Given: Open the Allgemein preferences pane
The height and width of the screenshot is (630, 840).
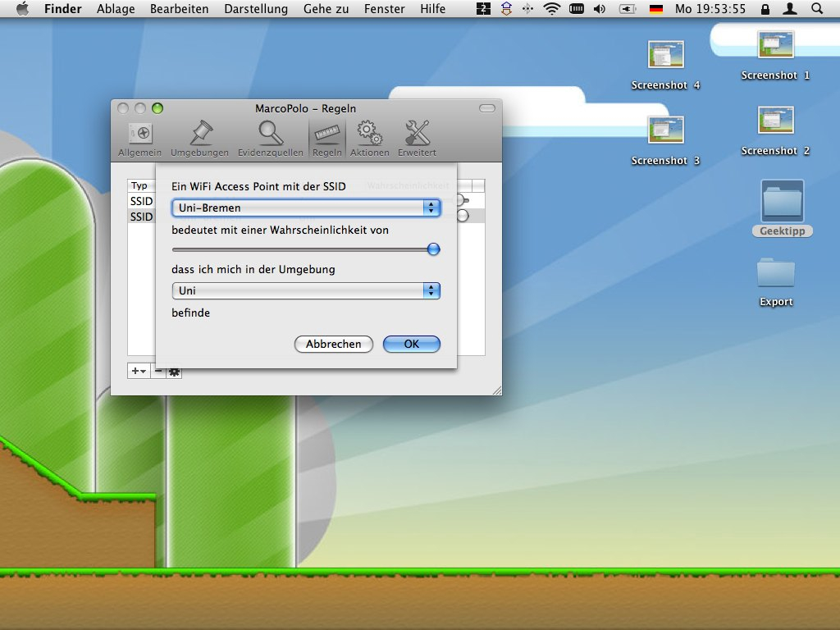Looking at the screenshot, I should pos(139,139).
